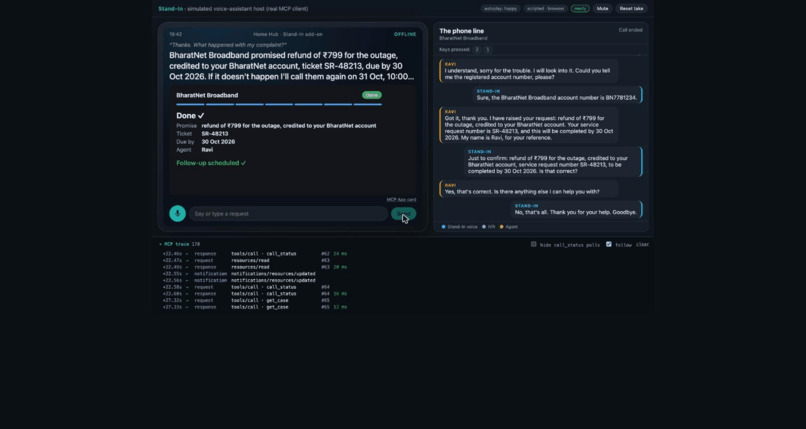Click the trace row 'resources/read' response #63

(255, 267)
